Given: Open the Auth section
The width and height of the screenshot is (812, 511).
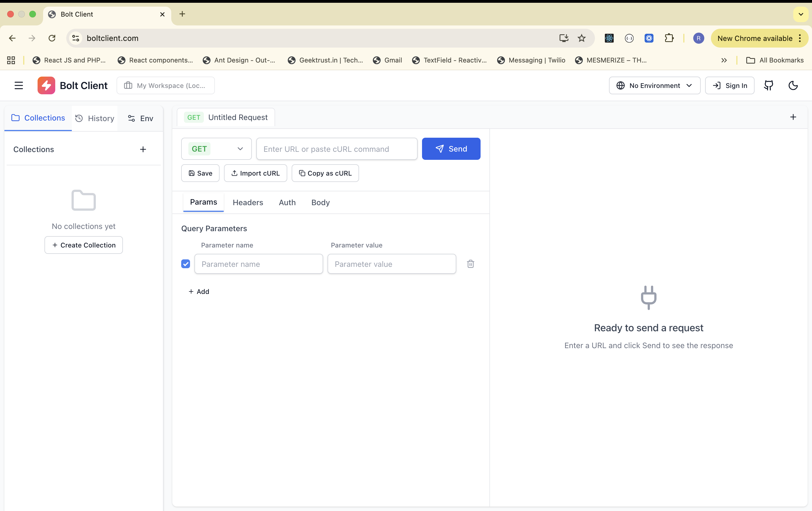Looking at the screenshot, I should pos(287,202).
